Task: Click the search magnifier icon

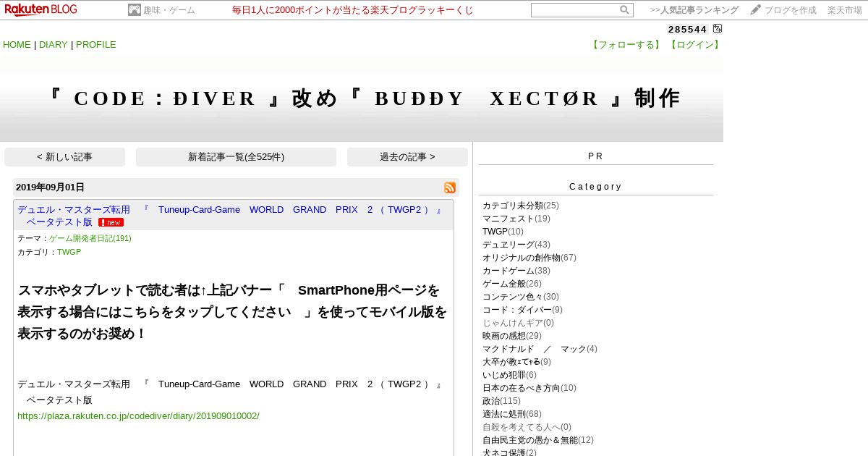Action: (x=624, y=10)
